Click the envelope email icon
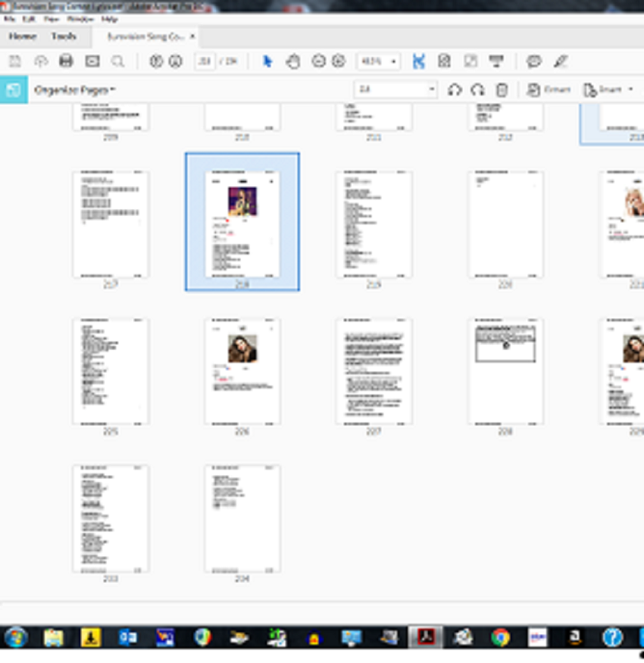This screenshot has height=663, width=644. click(92, 61)
